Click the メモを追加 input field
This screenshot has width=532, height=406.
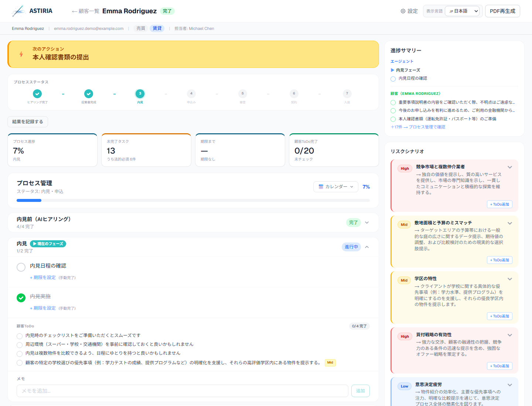[x=182, y=390]
